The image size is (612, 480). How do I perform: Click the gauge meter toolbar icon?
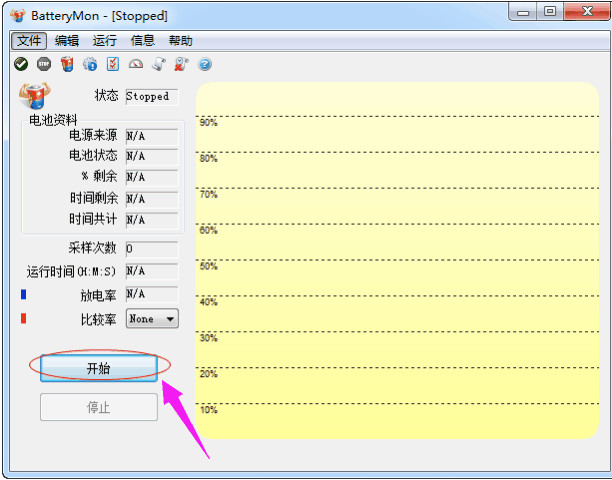tap(136, 64)
